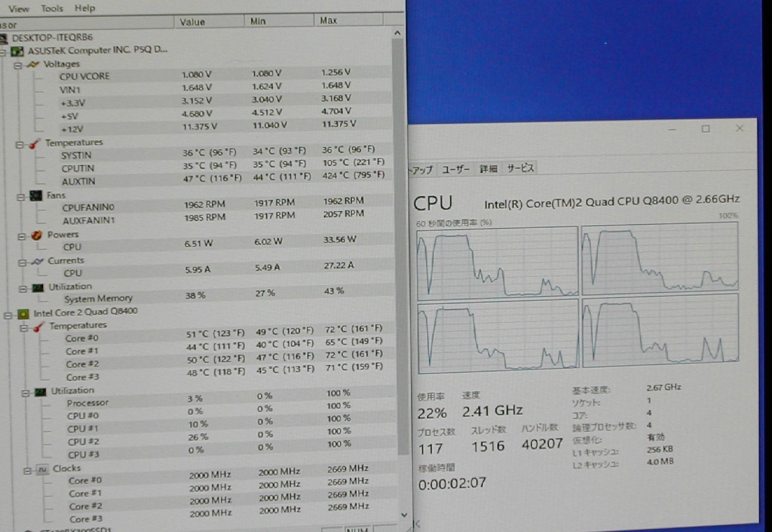Click the Max column header

pos(349,20)
